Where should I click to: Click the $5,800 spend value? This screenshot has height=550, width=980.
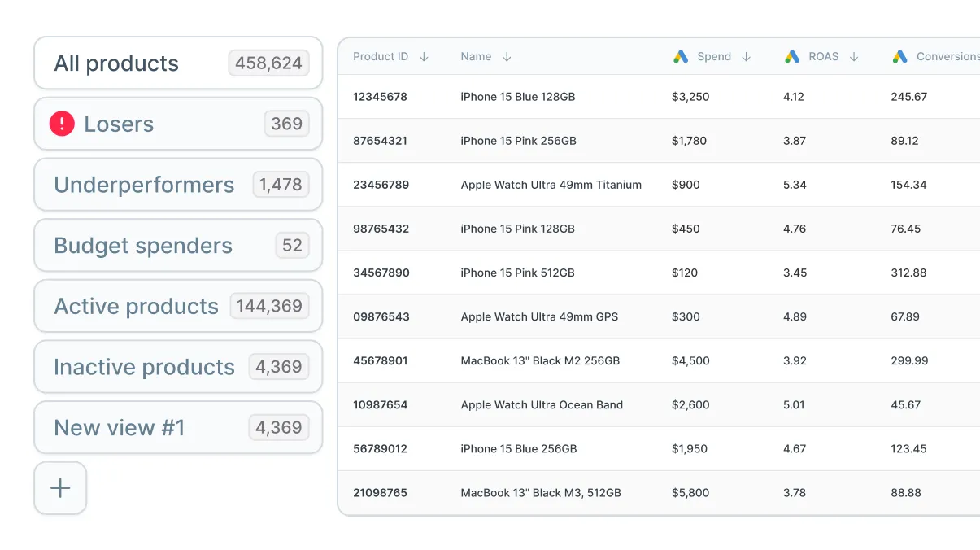click(x=690, y=492)
